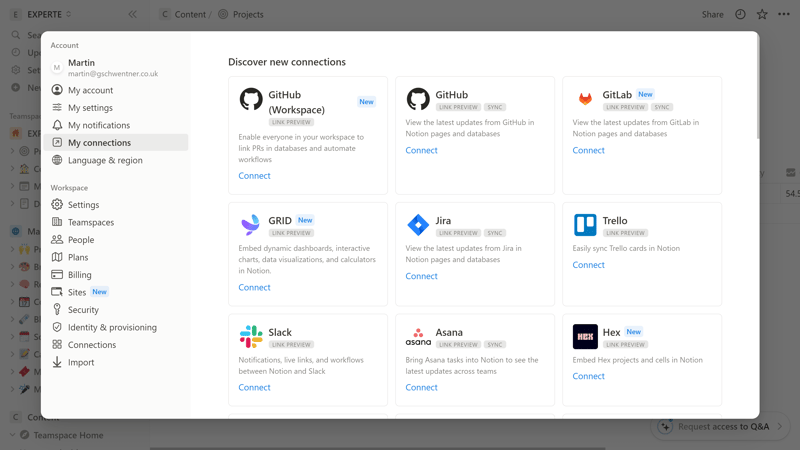Screen dimensions: 800x450
Task: Open My notifications settings
Action: pyautogui.click(x=98, y=125)
